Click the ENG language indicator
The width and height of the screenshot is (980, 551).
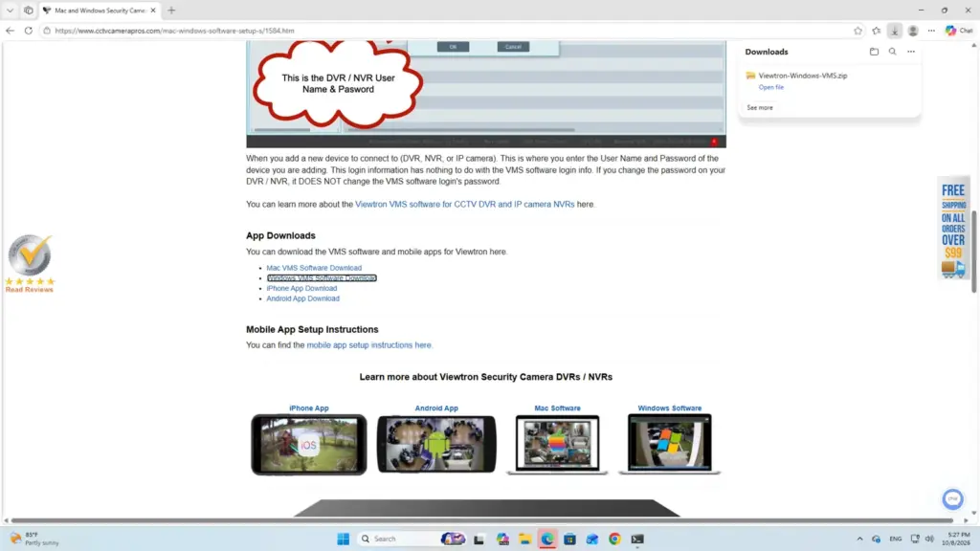pos(895,539)
